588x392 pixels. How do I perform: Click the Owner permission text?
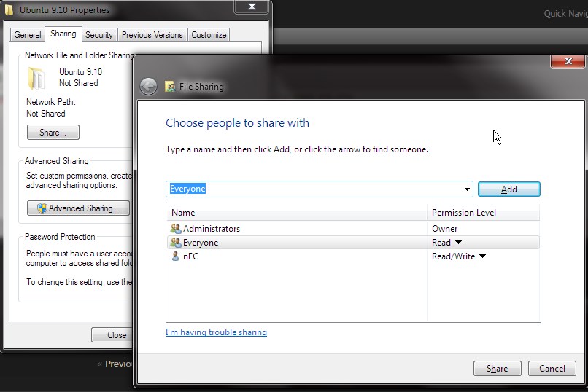pyautogui.click(x=445, y=228)
